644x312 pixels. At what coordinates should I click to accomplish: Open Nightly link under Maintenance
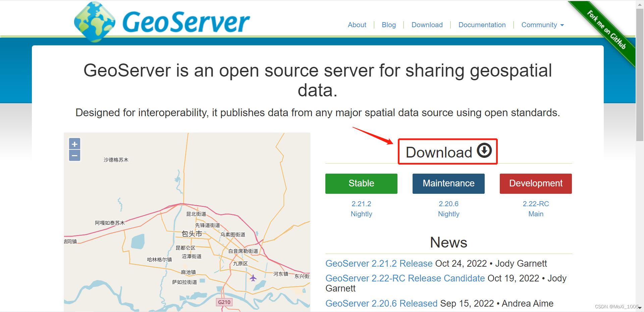[x=448, y=214]
